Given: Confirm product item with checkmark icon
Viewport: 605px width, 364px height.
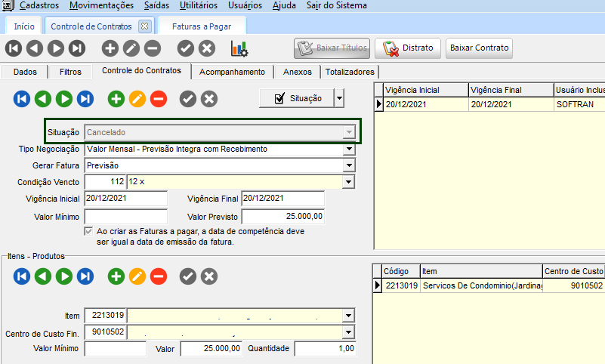Looking at the screenshot, I should 188,276.
